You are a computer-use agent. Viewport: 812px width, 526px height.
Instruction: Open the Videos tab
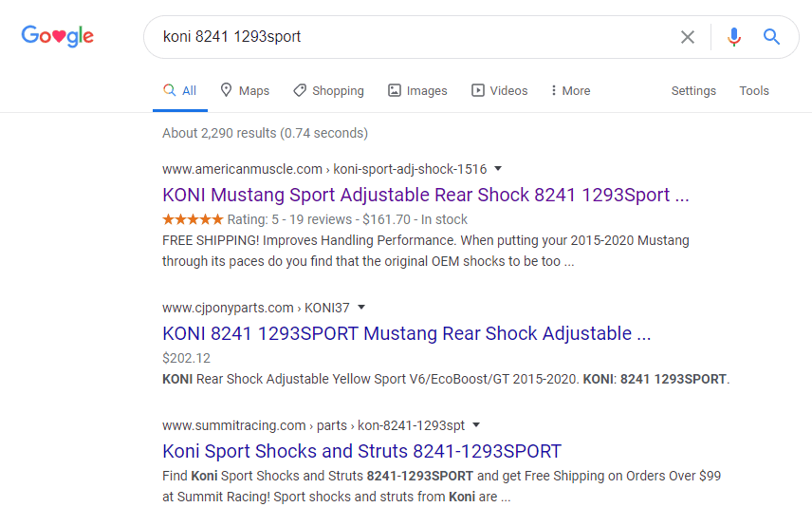(x=500, y=91)
